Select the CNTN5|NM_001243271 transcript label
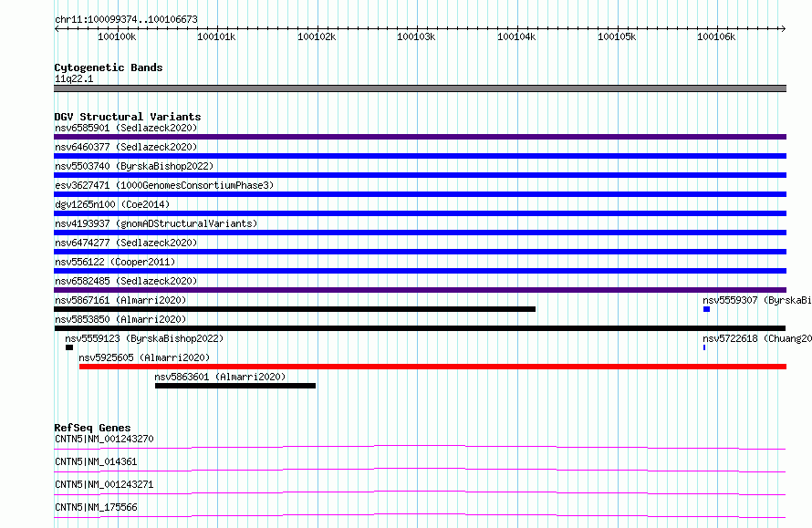The height and width of the screenshot is (528, 812). pyautogui.click(x=104, y=484)
